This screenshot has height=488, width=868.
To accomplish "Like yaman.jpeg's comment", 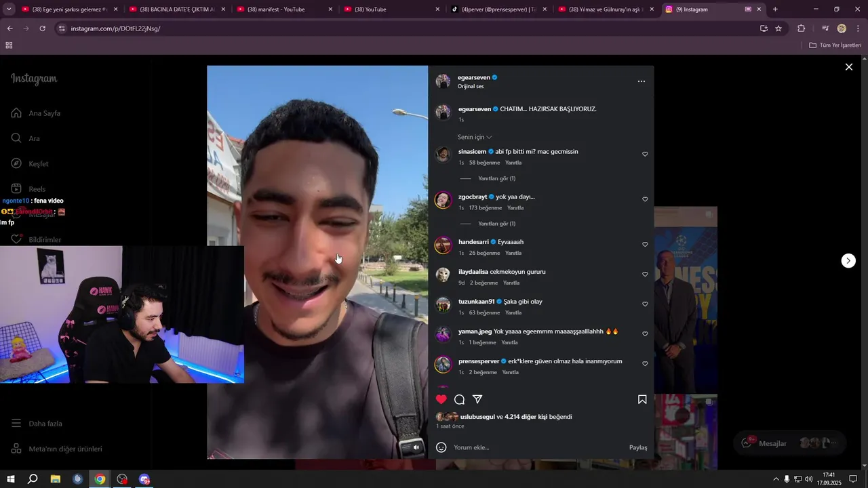I will [x=645, y=334].
